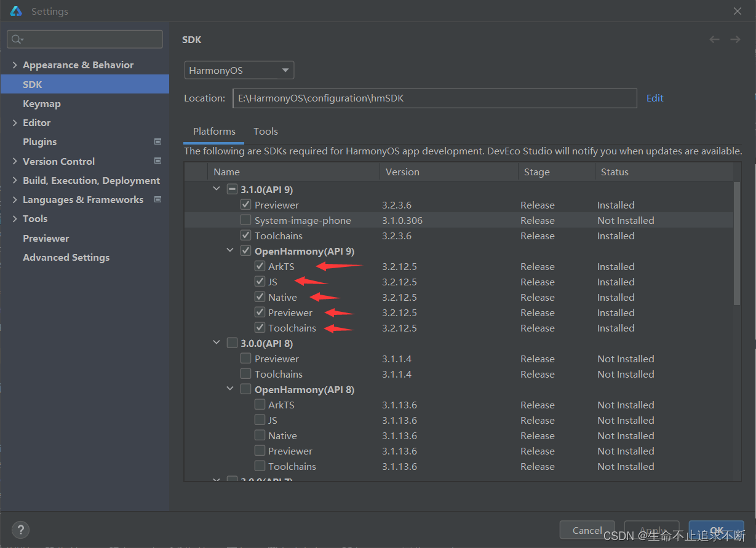756x548 pixels.
Task: Uncheck the Previewer 3.2.3.6 checkbox
Action: point(245,205)
